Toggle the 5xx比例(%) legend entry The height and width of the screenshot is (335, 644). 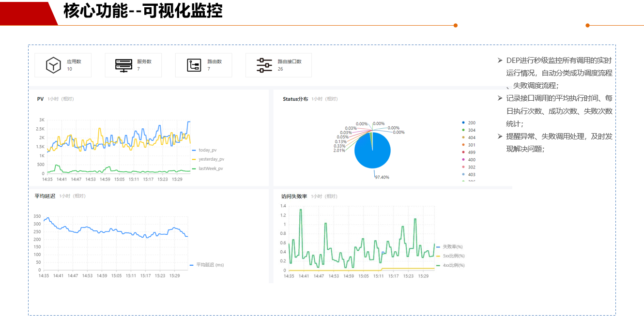[x=453, y=256]
